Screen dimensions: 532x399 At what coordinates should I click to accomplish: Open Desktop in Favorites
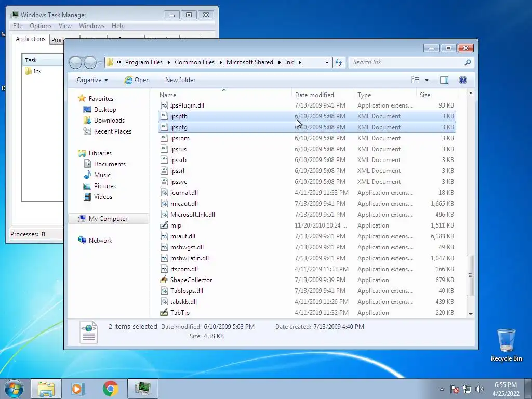(x=105, y=110)
